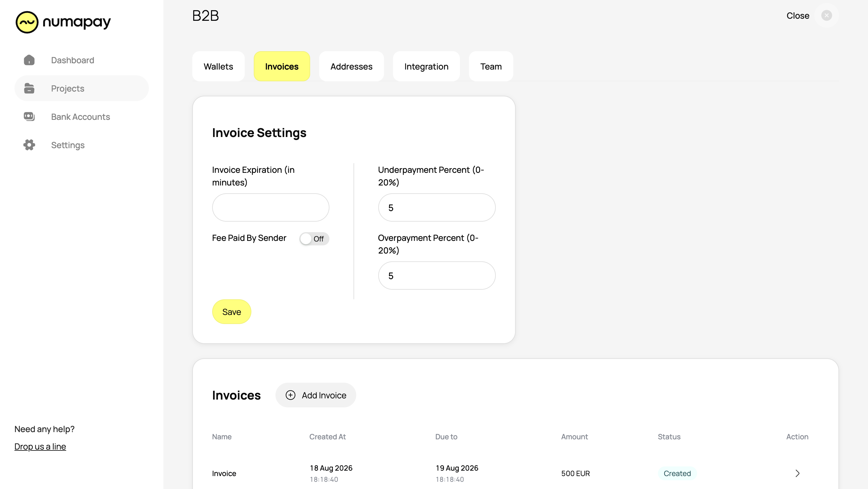Click the Invoice Expiration minutes field

271,207
